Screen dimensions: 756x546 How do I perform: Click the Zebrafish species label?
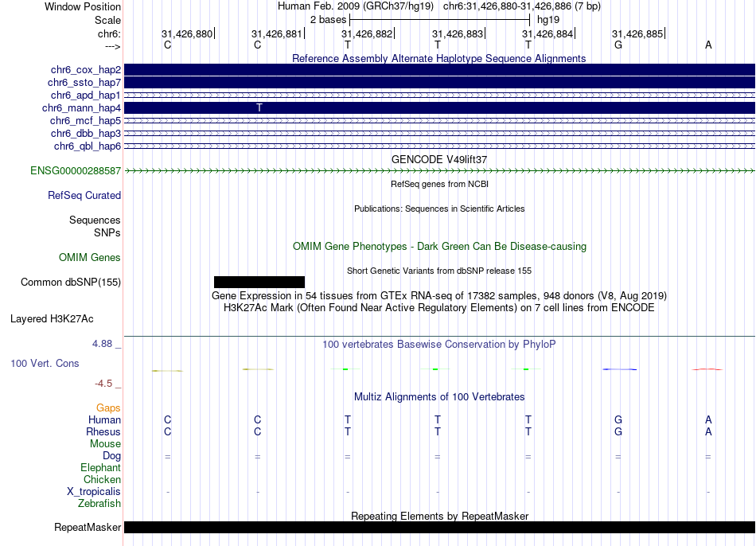[x=99, y=503]
